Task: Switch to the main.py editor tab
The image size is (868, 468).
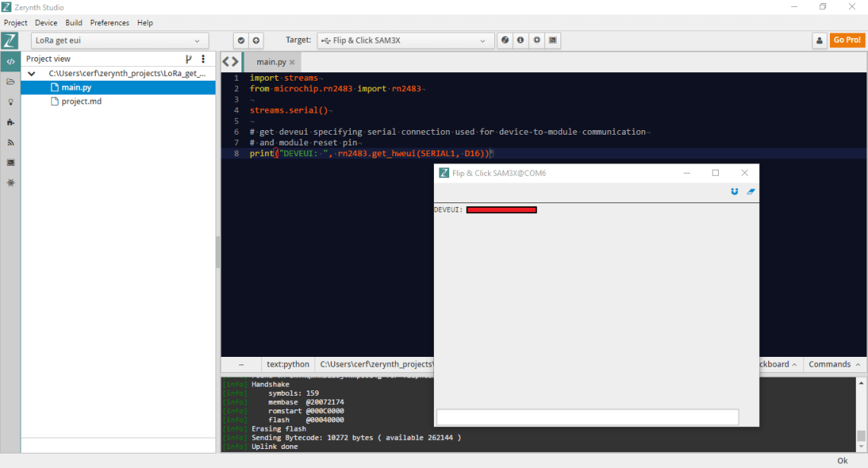Action: (x=271, y=62)
